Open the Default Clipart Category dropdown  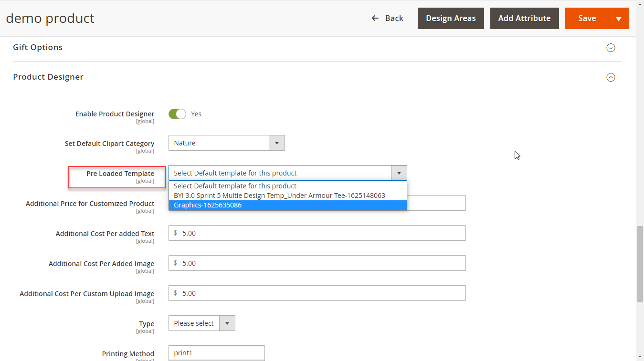click(x=226, y=143)
